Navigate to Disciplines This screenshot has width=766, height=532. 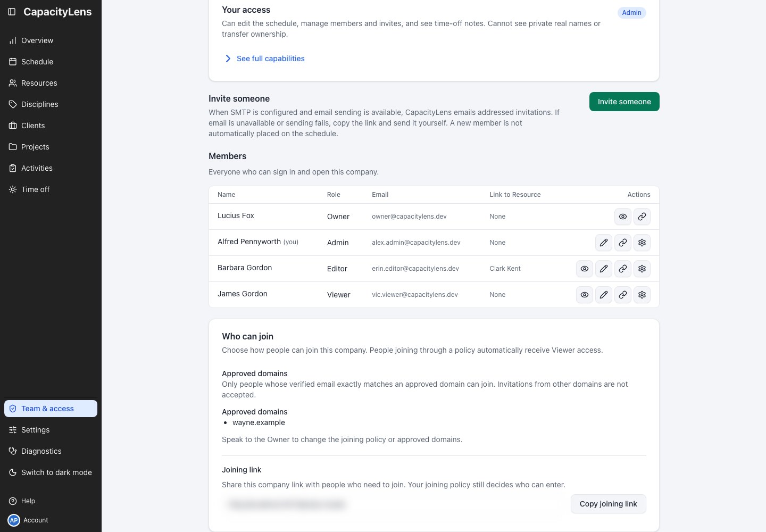[x=51, y=104]
